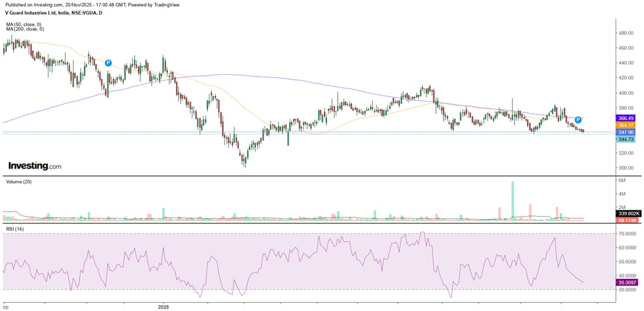This screenshot has height=311, width=644.
Task: Click the 380.00 price axis label
Action: (626, 108)
